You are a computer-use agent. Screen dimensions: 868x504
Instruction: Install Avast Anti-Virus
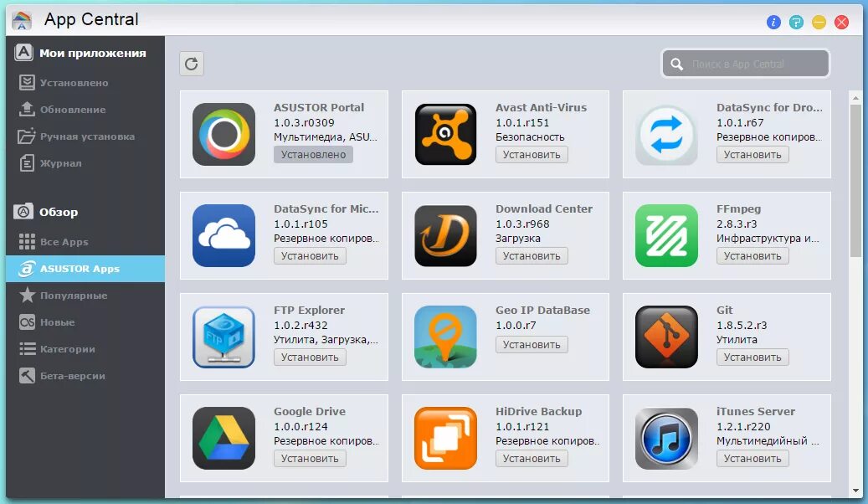click(532, 155)
